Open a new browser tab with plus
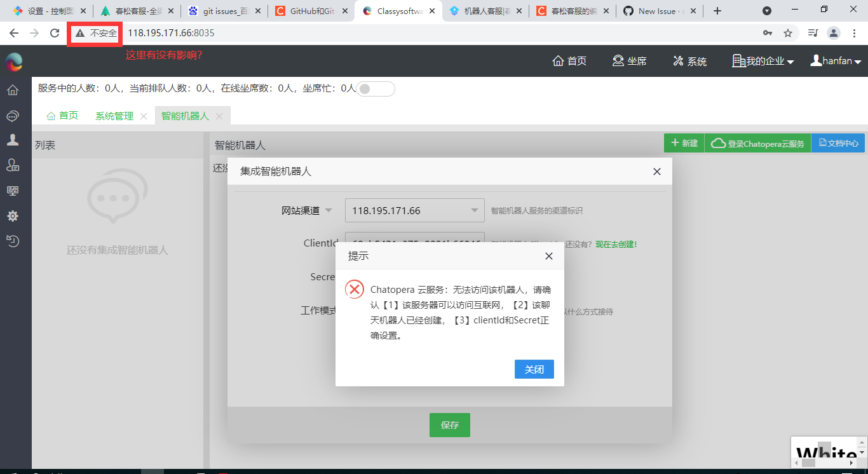The height and width of the screenshot is (474, 868). pos(717,11)
